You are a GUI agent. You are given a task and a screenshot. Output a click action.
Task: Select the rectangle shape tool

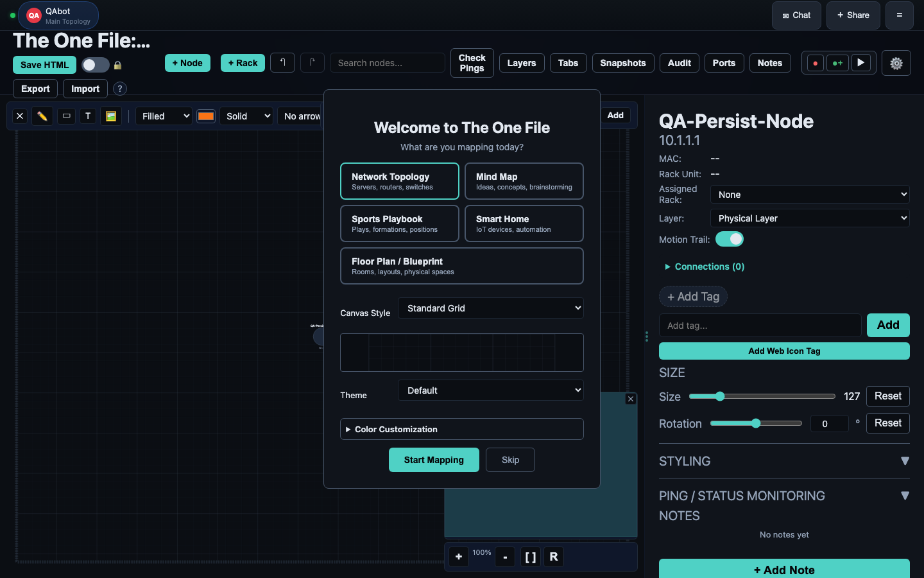point(67,116)
